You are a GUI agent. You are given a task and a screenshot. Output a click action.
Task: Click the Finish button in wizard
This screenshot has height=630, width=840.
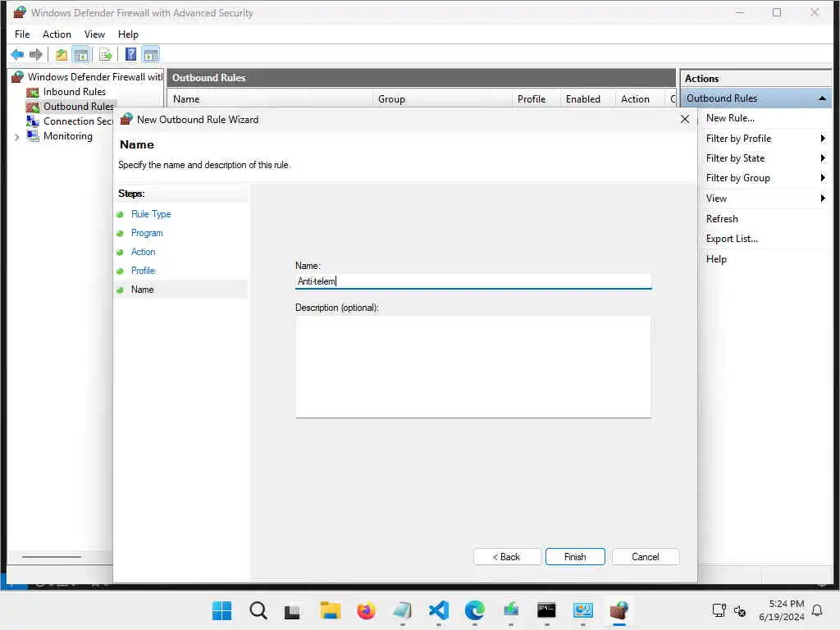(575, 557)
